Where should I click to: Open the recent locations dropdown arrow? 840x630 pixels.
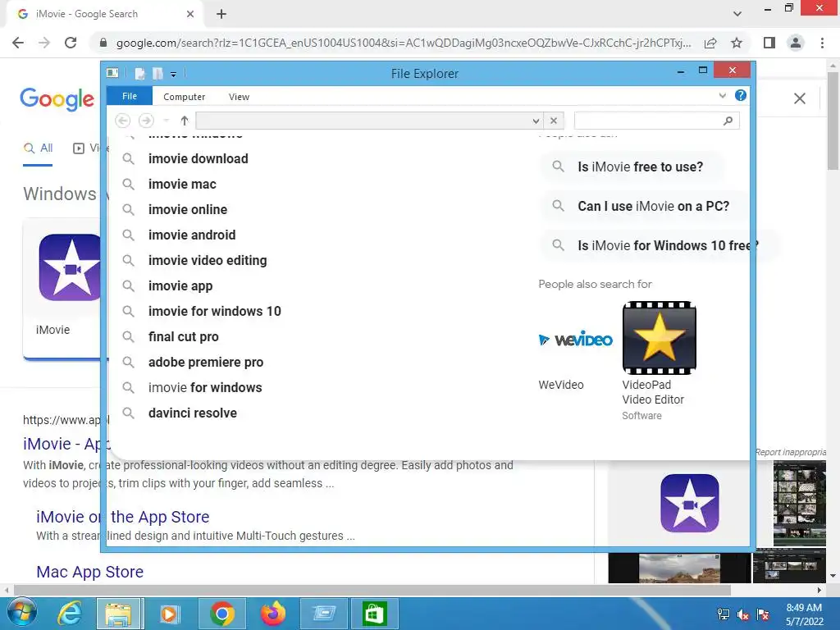tap(166, 121)
